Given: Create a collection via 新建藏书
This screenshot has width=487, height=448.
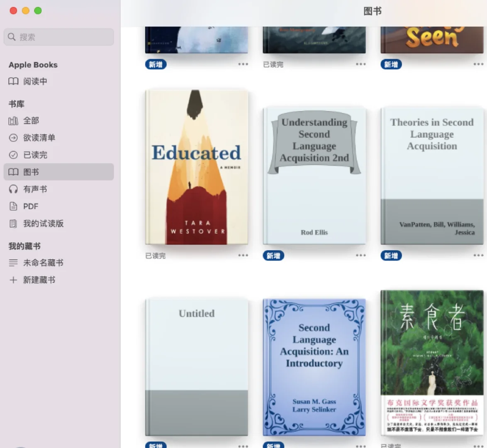Looking at the screenshot, I should (59, 280).
